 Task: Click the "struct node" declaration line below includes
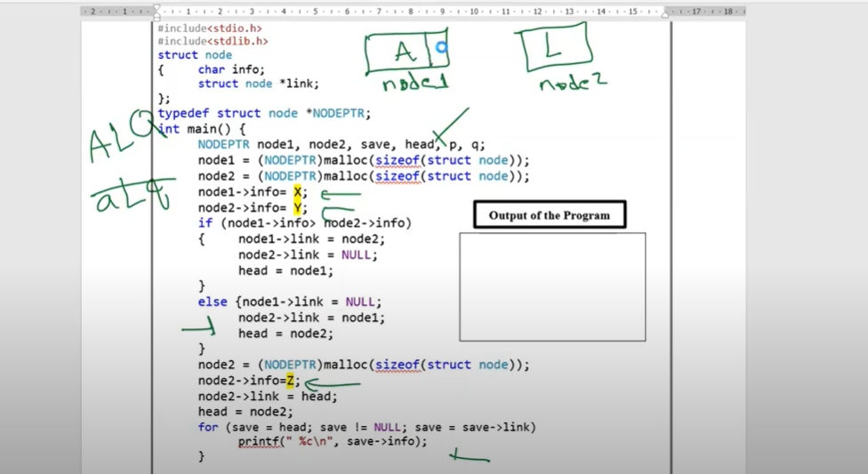195,55
